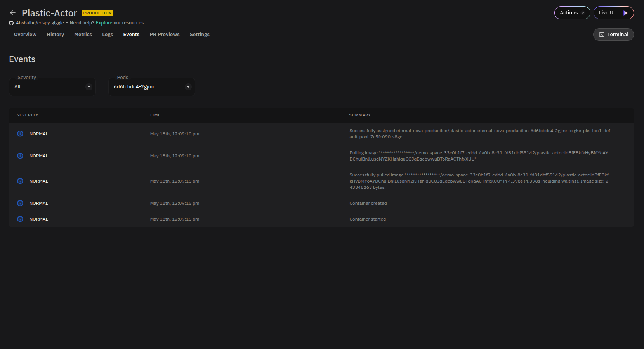Open the Live Url button

[613, 13]
